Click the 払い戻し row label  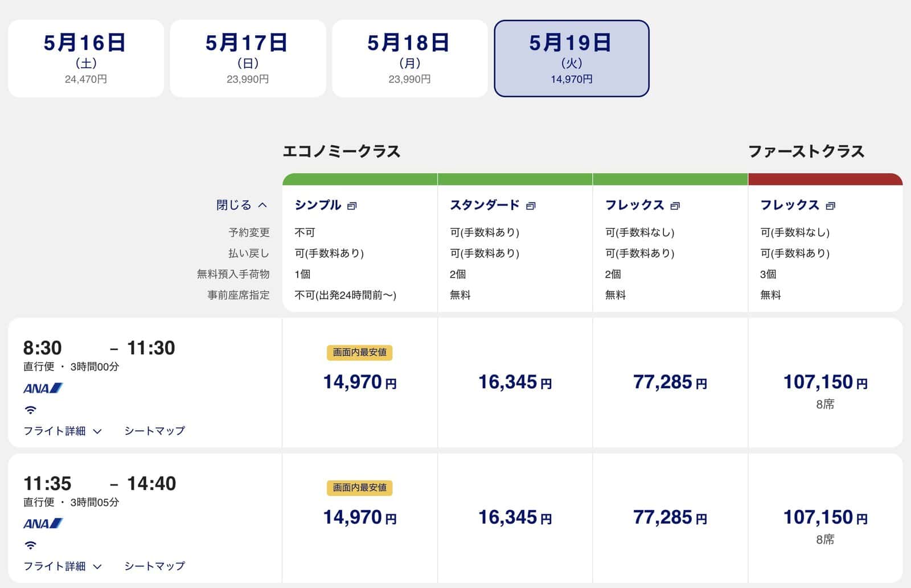[249, 253]
